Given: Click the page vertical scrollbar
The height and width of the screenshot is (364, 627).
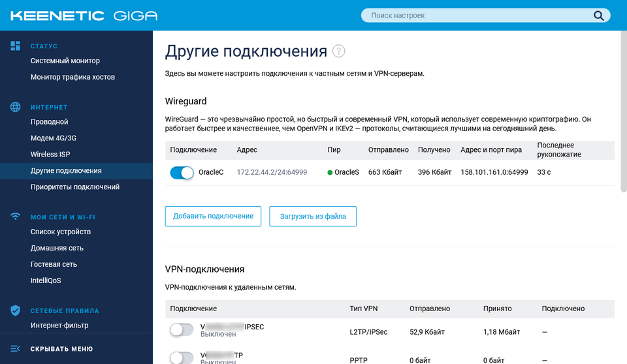Looking at the screenshot, I should pyautogui.click(x=623, y=112).
